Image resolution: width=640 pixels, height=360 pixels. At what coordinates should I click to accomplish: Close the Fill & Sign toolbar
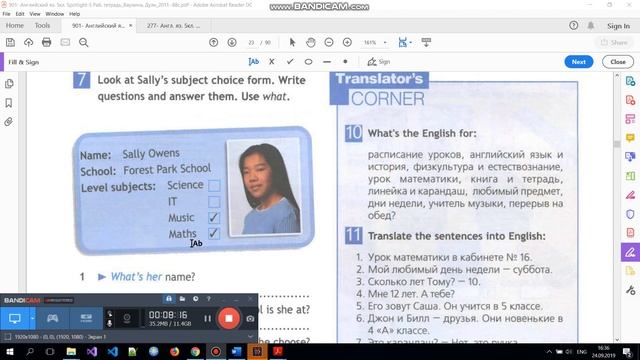(x=618, y=62)
